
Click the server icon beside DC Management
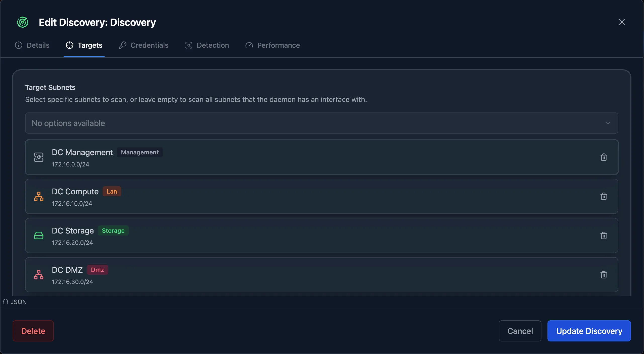pos(38,157)
